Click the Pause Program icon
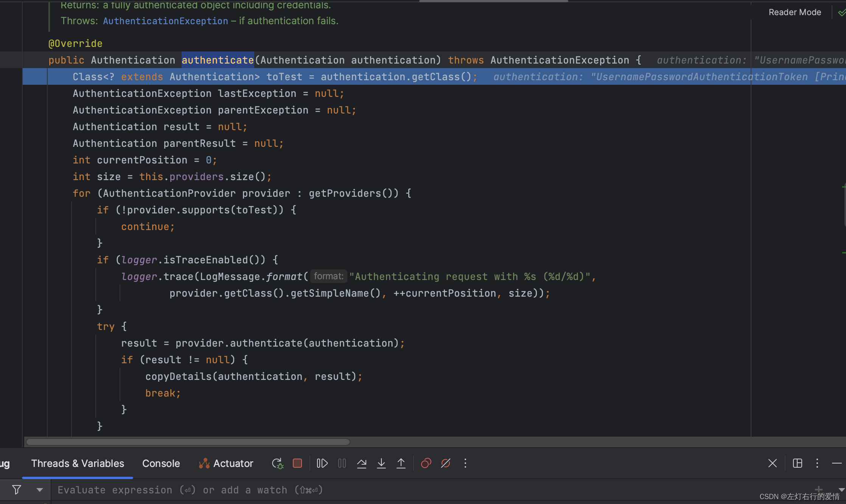 click(342, 464)
